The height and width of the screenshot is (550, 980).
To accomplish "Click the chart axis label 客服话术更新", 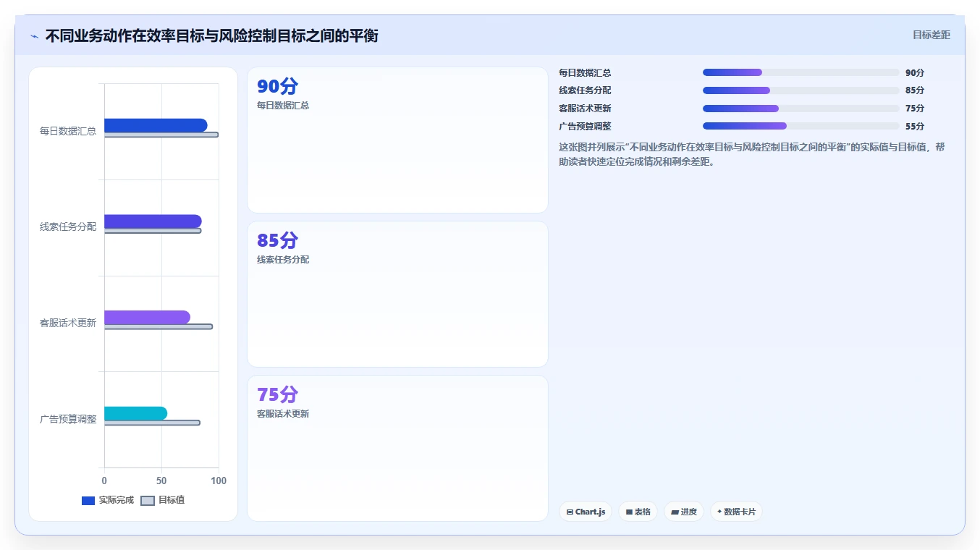I will click(68, 323).
